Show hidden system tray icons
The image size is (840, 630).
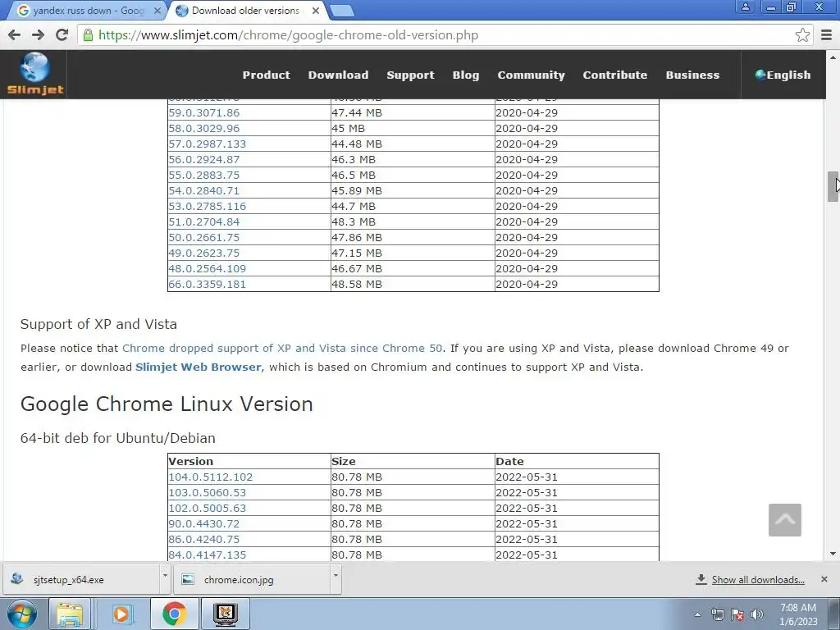click(697, 614)
